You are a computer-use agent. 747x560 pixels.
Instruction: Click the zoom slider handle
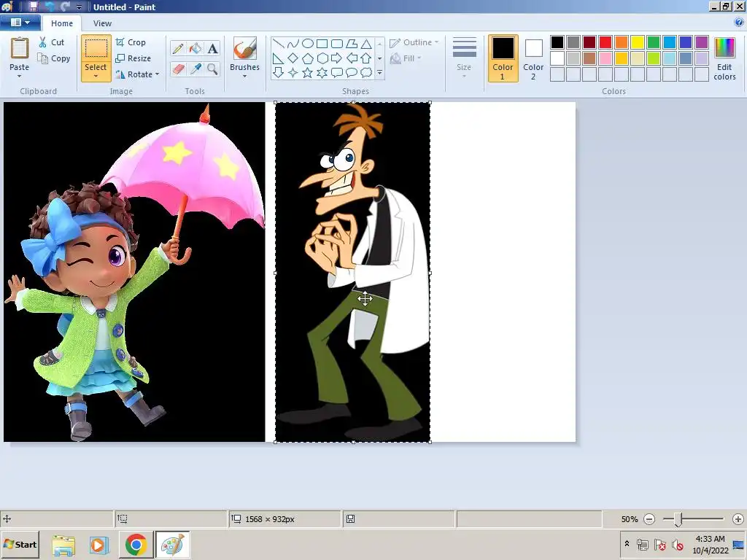pos(678,519)
